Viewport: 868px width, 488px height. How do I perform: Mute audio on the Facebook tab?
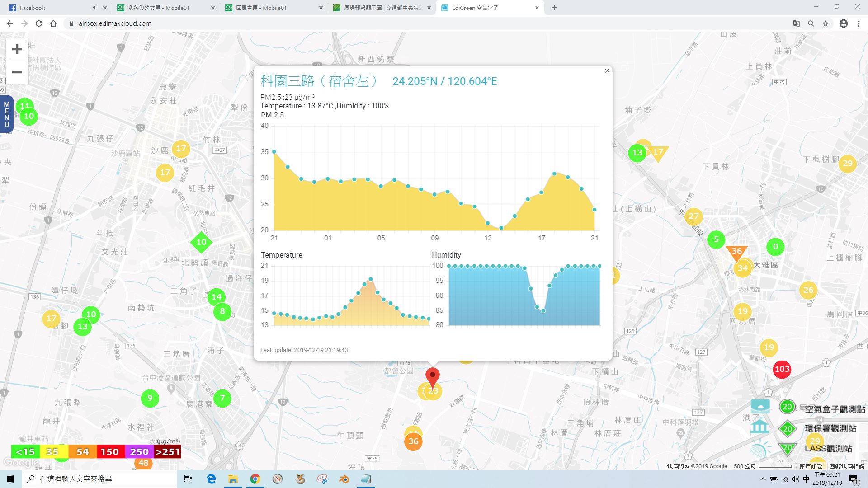94,8
